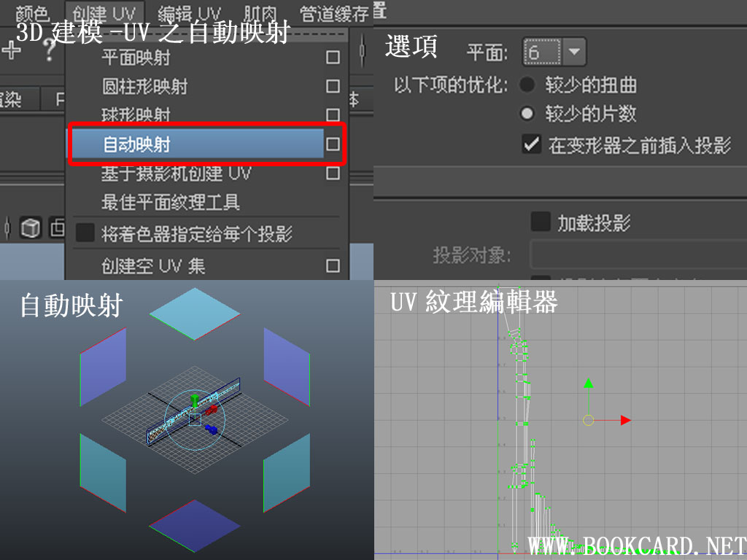Open the 自动映射 option box square
Viewport: 747px width, 560px height.
[332, 144]
